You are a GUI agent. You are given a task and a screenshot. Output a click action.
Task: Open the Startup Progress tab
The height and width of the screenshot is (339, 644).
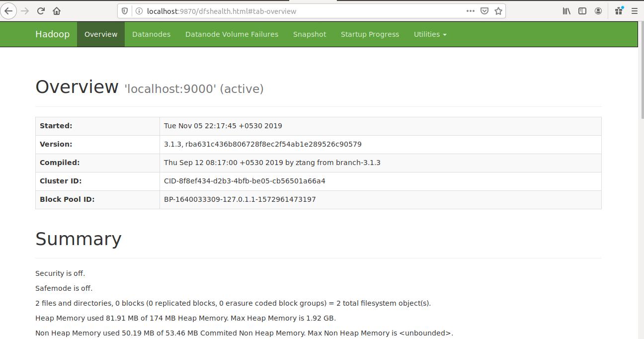tap(370, 34)
